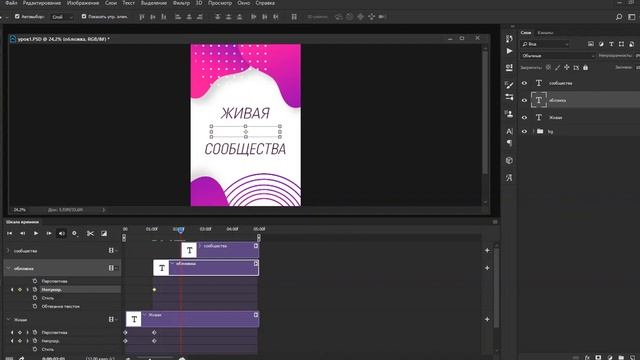The image size is (640, 360).
Task: Open layer filter type dropdown Вид
Action: (545, 44)
